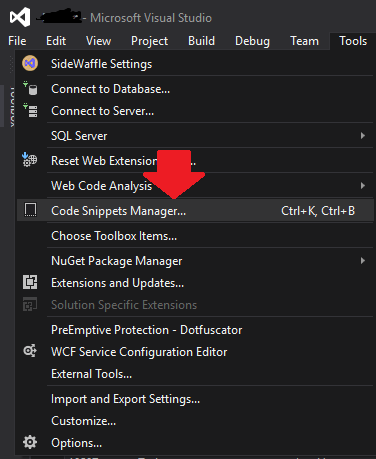Expand the NuGet Package Manager submenu arrow
Viewport: 376px width, 459px height.
pos(363,260)
